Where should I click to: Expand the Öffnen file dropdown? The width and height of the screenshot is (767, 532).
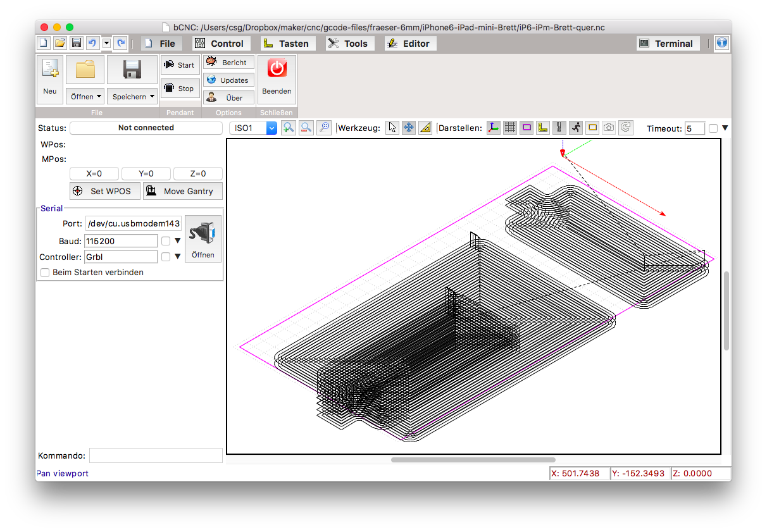click(85, 97)
